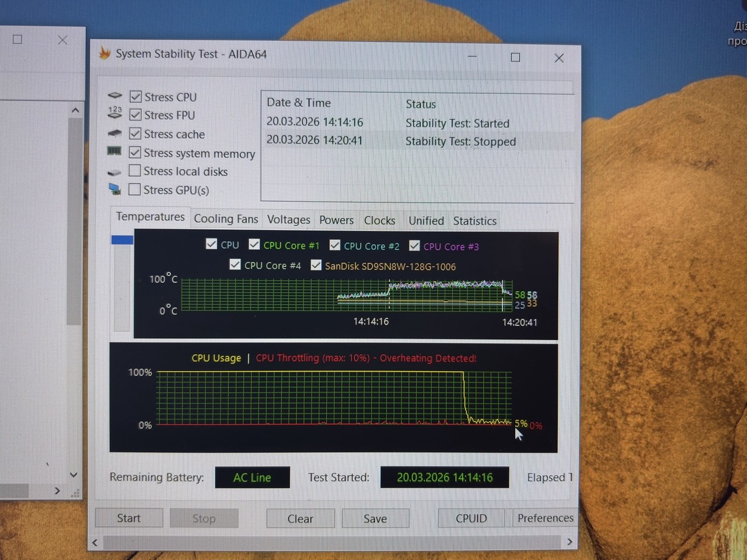Click the cache chip icon beside Stress cache
This screenshot has height=560, width=747.
pos(115,134)
